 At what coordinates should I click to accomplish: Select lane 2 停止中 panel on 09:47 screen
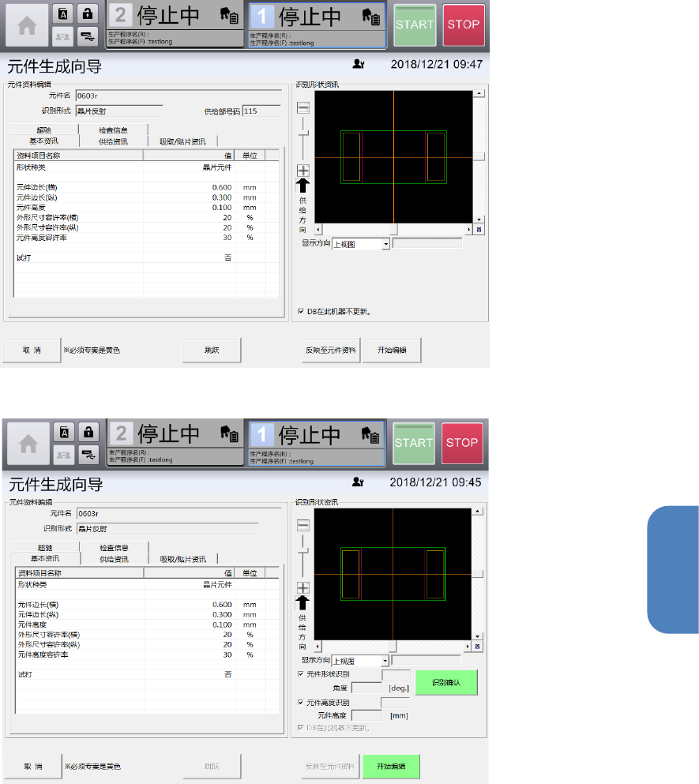pyautogui.click(x=175, y=25)
